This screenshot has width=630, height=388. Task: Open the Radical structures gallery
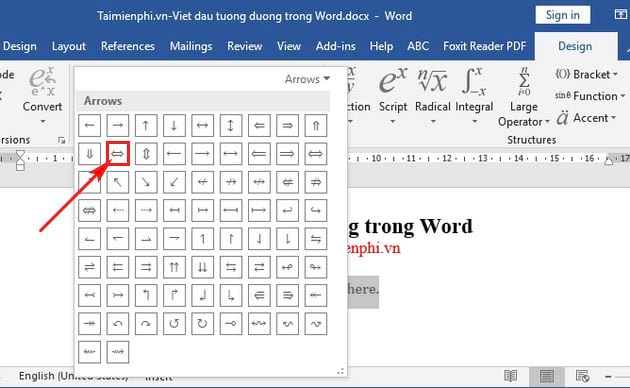point(433,95)
